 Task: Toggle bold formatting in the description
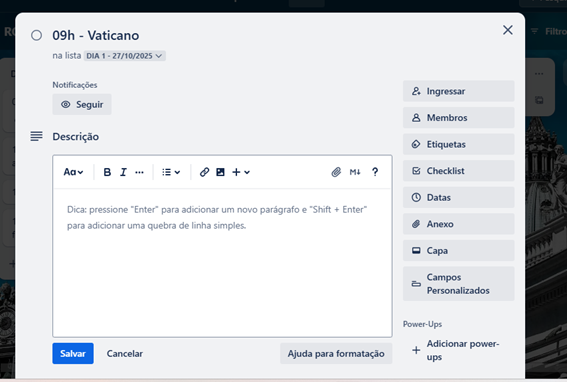click(x=107, y=172)
